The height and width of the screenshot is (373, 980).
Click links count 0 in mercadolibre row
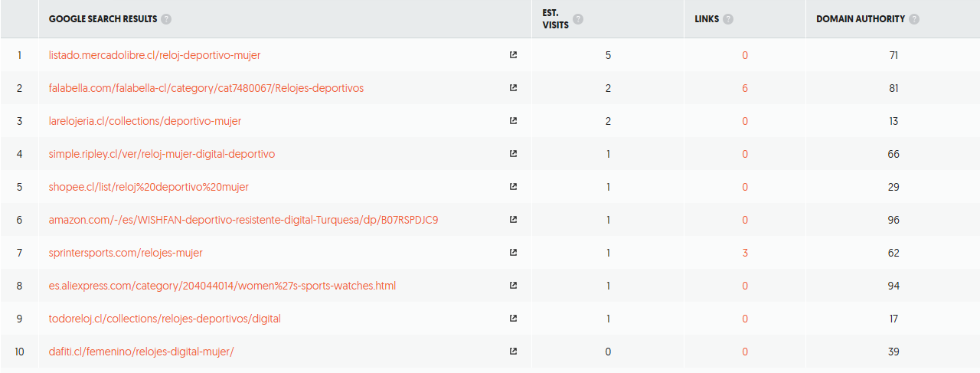click(x=745, y=55)
